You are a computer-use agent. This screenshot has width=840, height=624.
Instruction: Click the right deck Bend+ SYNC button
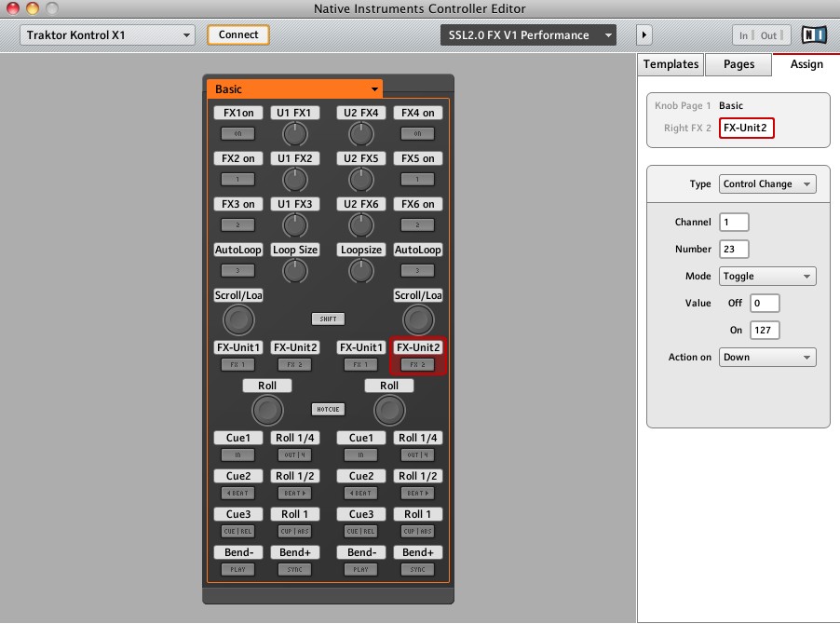click(x=417, y=569)
